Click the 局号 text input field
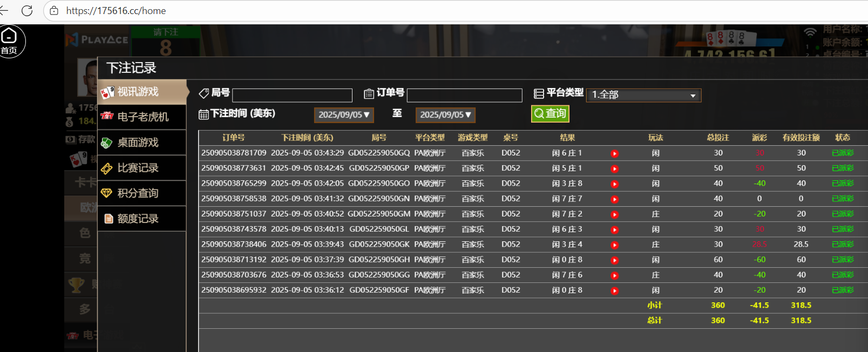The height and width of the screenshot is (352, 868). [292, 95]
